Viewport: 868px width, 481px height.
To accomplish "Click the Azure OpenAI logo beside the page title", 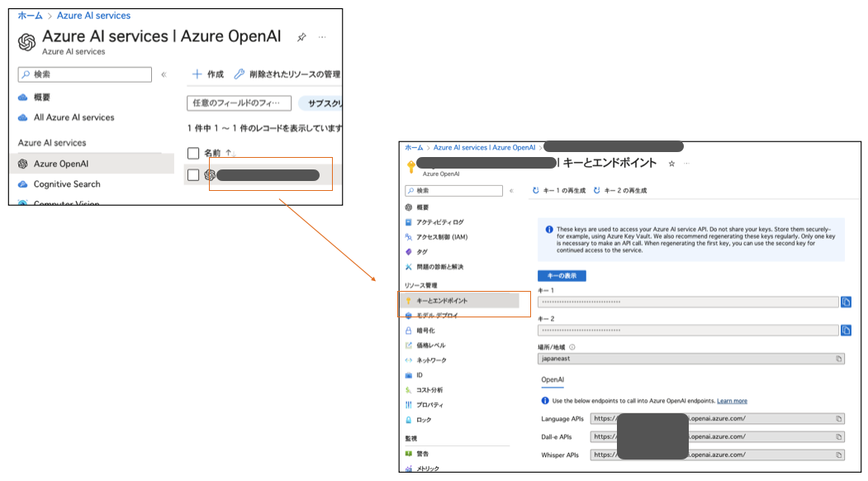I will click(x=26, y=42).
